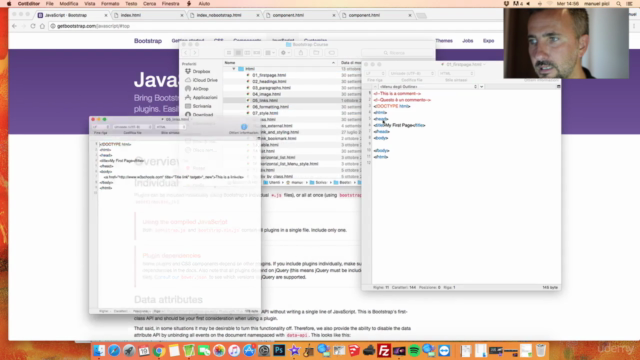The width and height of the screenshot is (640, 360).
Task: Open Chrome from the Dock
Action: [159, 351]
